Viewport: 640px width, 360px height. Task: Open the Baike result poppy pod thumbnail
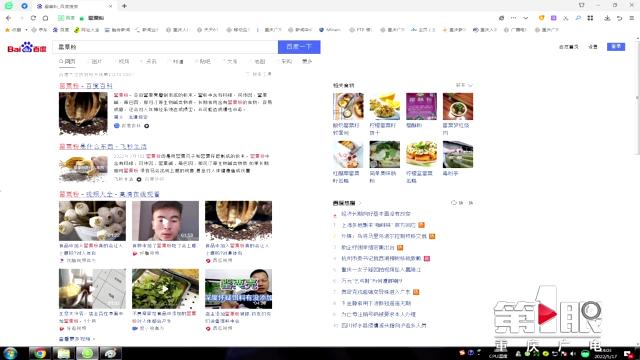pyautogui.click(x=83, y=113)
